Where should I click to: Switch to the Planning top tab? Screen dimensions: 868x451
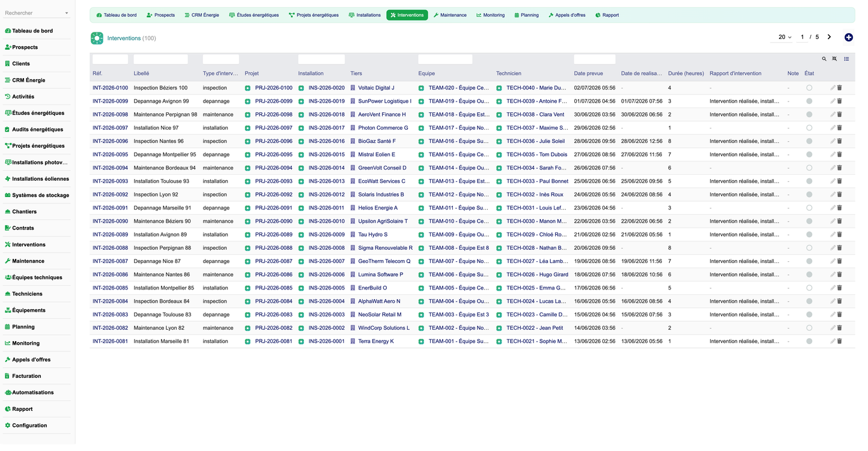527,15
